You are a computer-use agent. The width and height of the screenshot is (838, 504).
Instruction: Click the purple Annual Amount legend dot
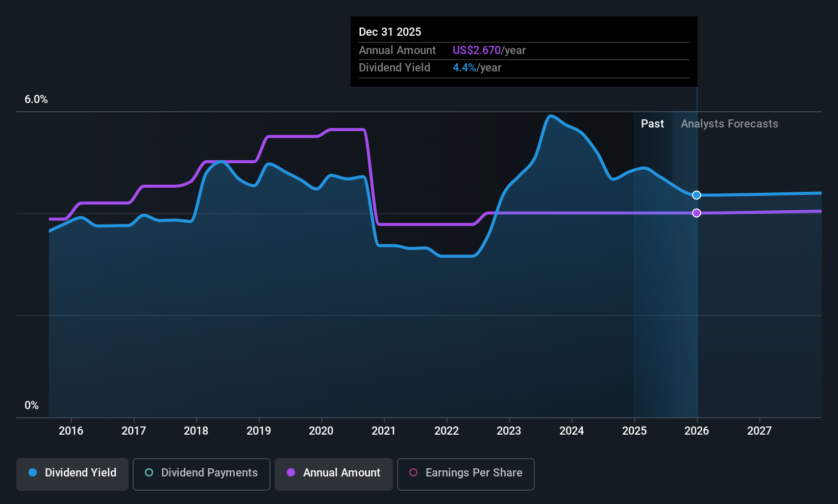tap(291, 472)
